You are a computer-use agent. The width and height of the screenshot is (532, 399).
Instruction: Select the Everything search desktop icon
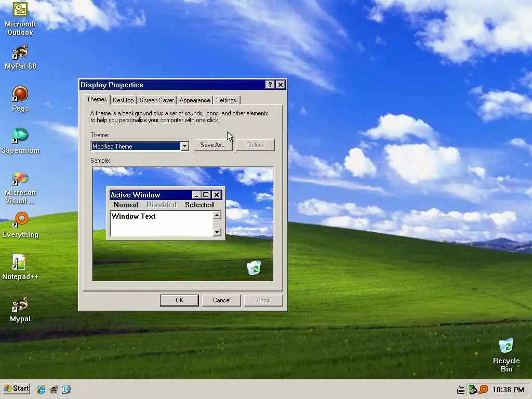[x=20, y=225]
